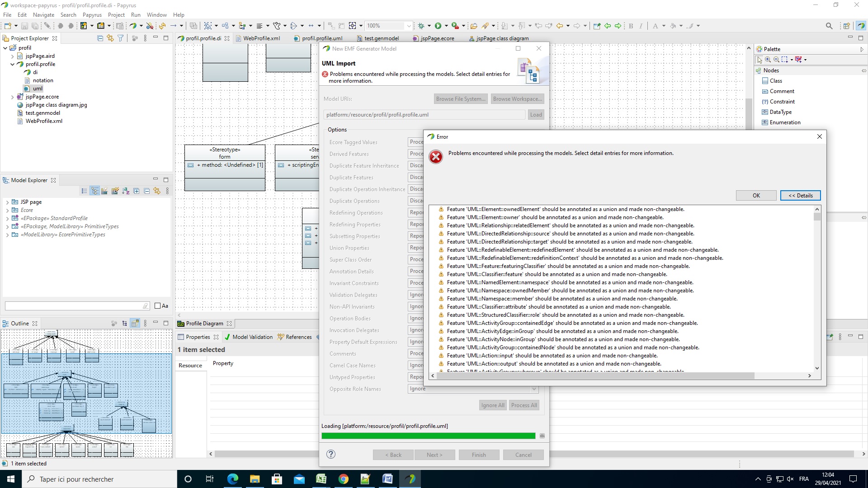Screen dimensions: 868x488
Task: Toggle case-sensitive Aa checkbox in Model Explorer
Action: tap(157, 306)
